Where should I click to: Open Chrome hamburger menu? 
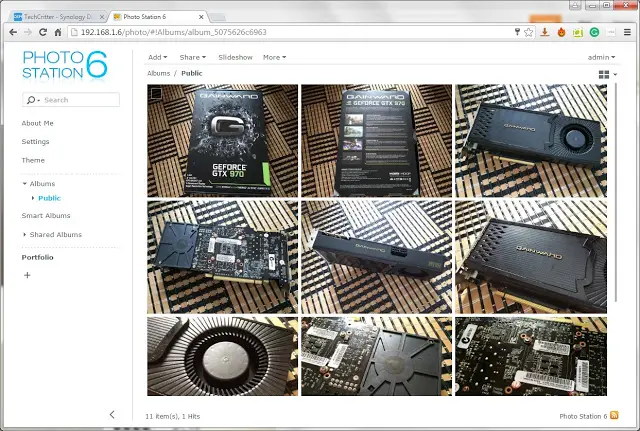627,32
